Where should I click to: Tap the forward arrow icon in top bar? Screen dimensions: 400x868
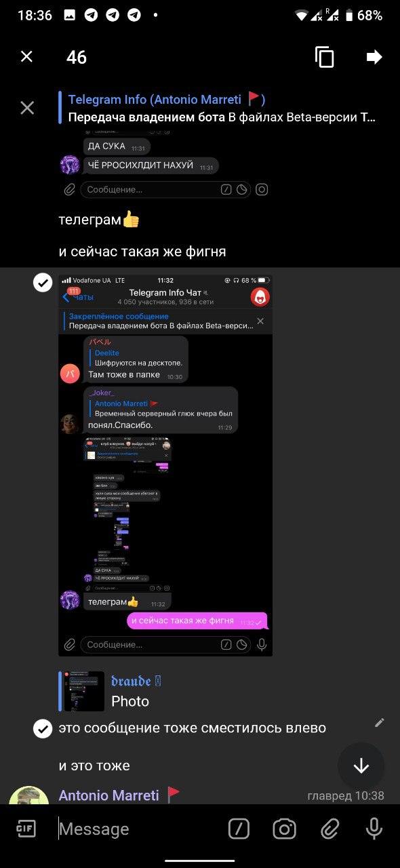pyautogui.click(x=374, y=57)
